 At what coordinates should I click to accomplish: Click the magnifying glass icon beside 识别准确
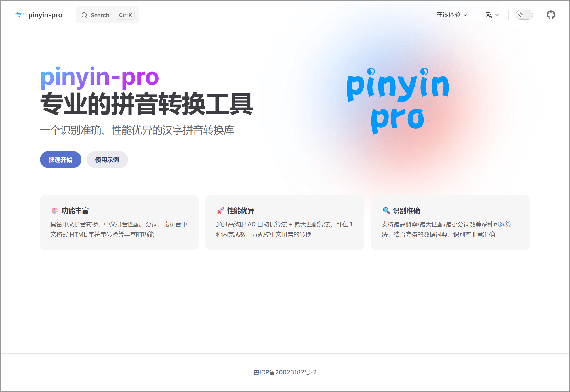coord(386,211)
